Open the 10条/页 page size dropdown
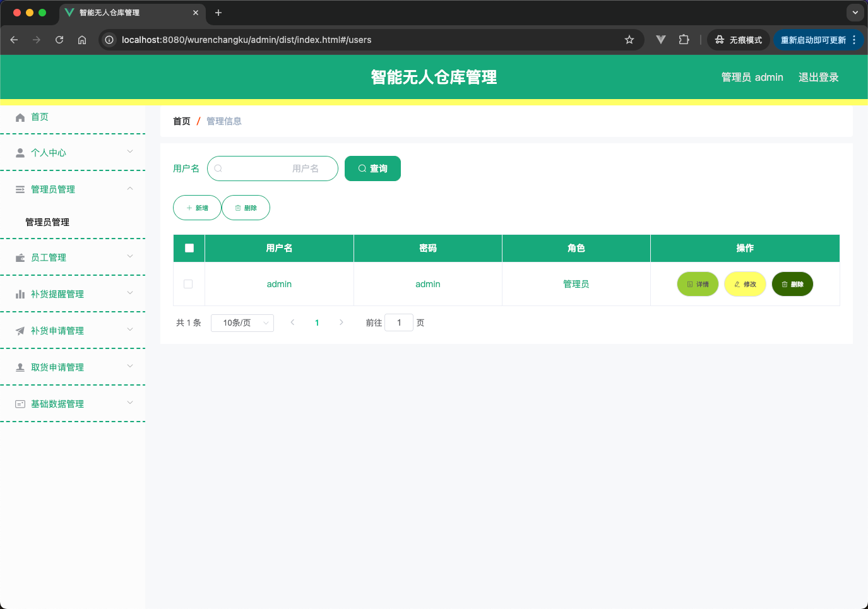 pos(242,322)
